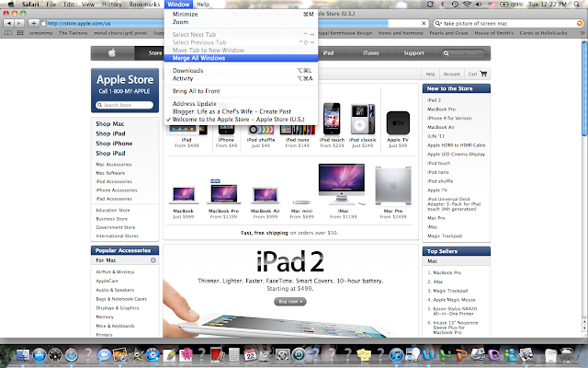Open Dashboard from the Dock
The width and height of the screenshot is (588, 368).
[x=55, y=354]
